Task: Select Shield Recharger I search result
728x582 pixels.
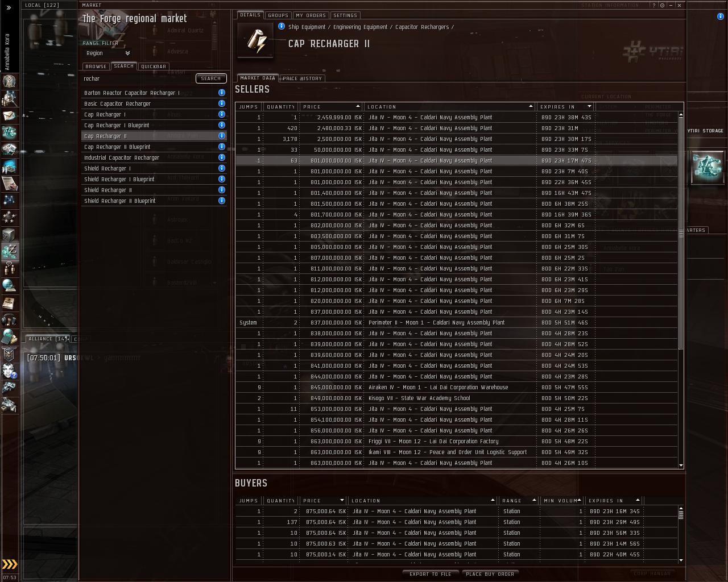Action: (154, 168)
